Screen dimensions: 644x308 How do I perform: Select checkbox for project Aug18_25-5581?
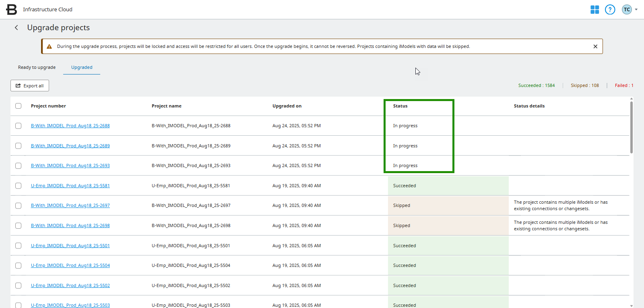tap(19, 186)
